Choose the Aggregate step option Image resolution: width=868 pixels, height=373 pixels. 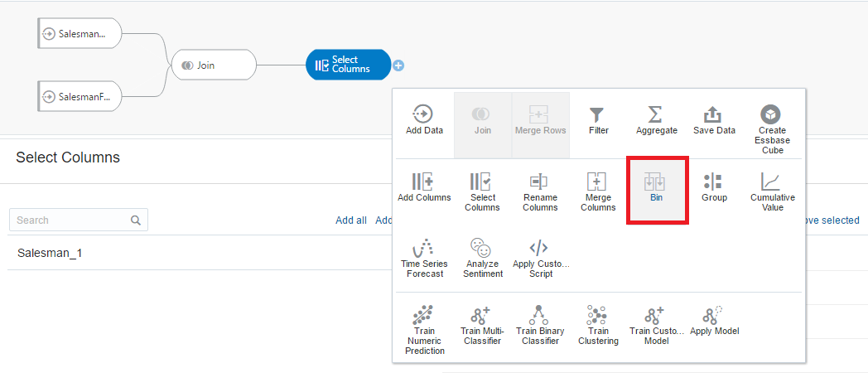click(x=656, y=122)
